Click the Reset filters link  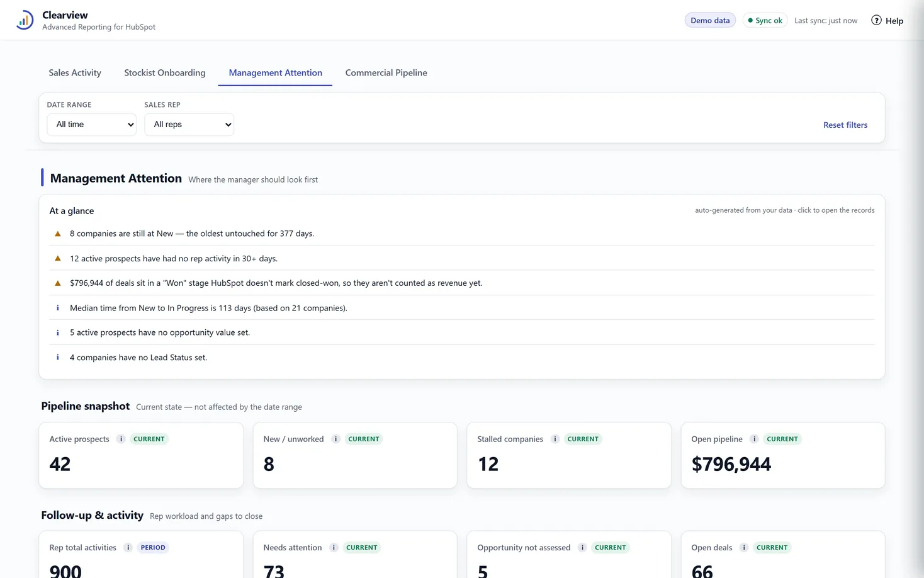tap(845, 125)
